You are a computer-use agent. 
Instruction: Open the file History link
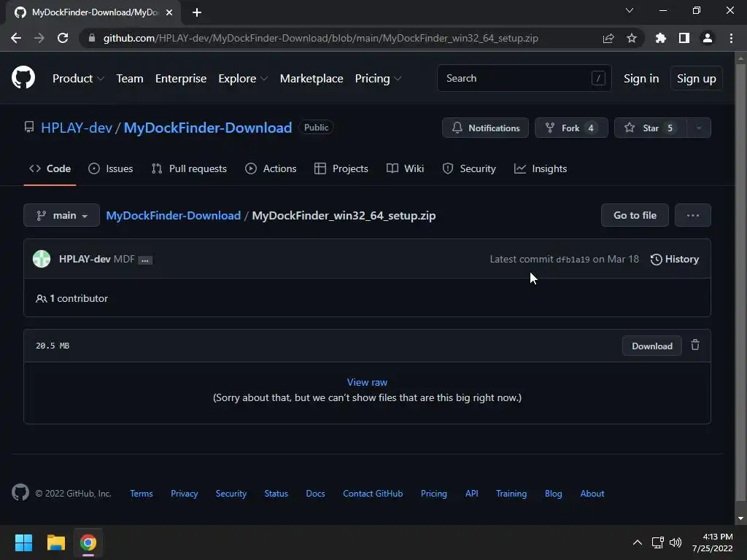point(675,259)
